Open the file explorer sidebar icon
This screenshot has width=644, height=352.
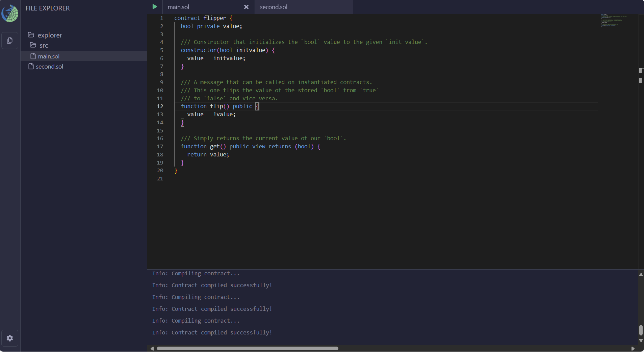[x=10, y=41]
